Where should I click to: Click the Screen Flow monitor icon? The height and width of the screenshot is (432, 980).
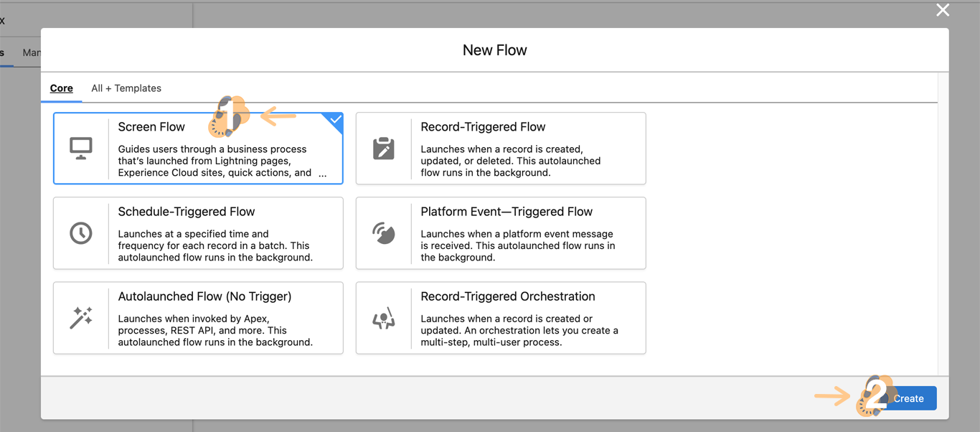tap(81, 149)
